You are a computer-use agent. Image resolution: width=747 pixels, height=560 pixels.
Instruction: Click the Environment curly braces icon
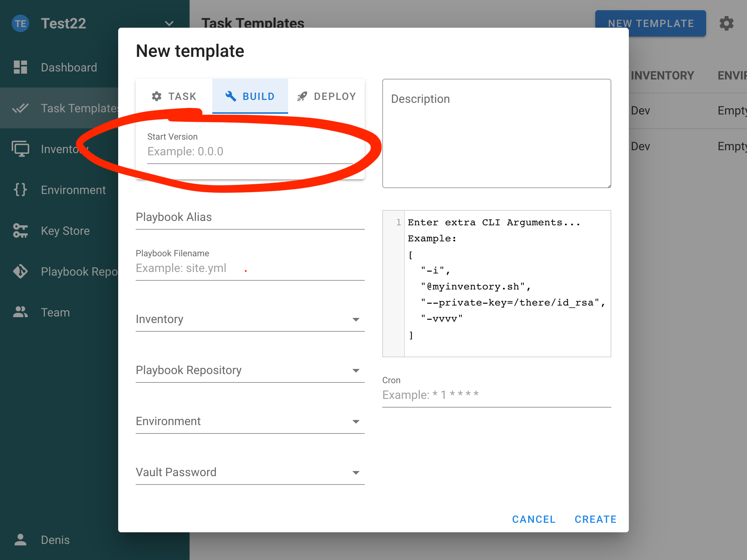pos(20,190)
